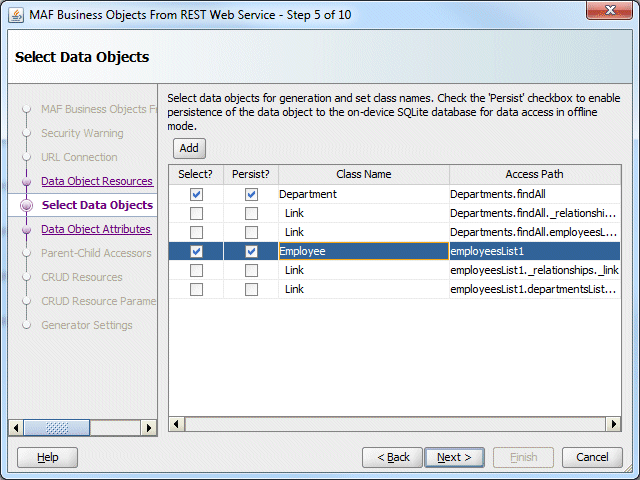640x480 pixels.
Task: Click the Persist? column header
Action: (x=251, y=174)
